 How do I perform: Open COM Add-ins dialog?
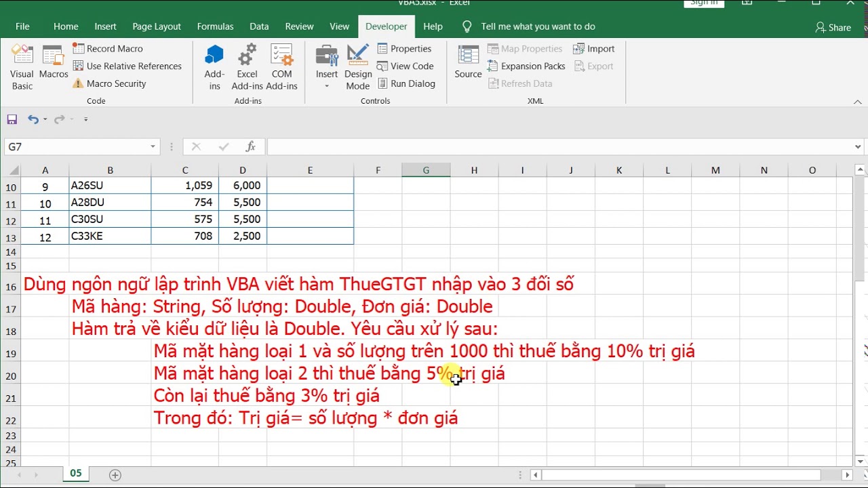click(x=281, y=68)
